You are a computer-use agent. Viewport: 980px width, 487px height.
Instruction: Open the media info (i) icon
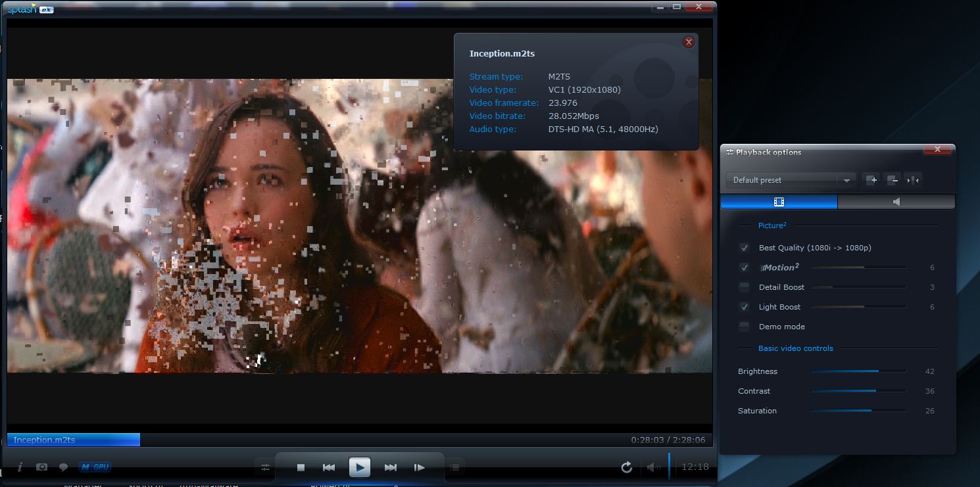click(x=20, y=467)
